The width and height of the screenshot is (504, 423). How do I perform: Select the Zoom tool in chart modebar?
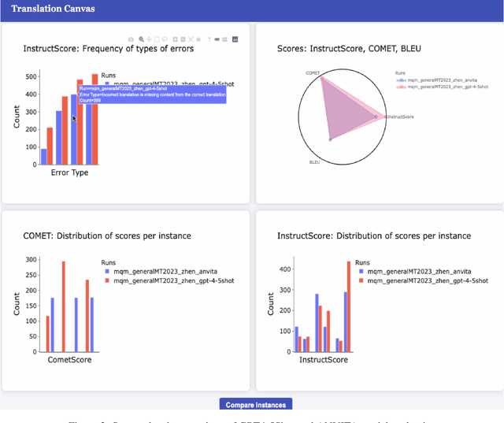point(142,39)
